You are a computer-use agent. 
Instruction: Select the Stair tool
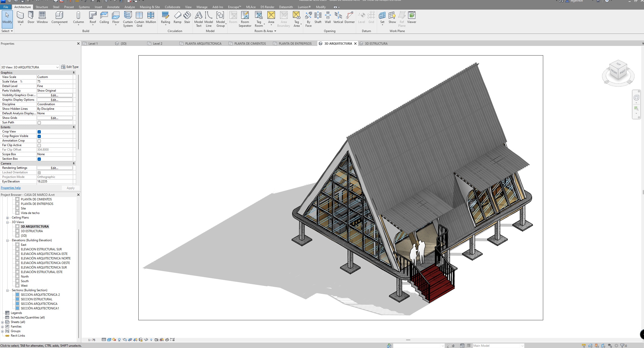(x=187, y=18)
